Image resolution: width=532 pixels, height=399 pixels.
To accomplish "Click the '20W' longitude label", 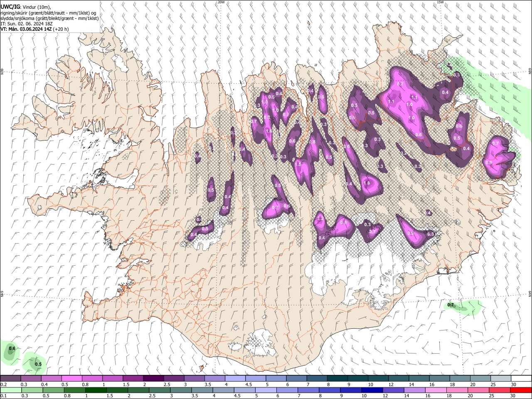I will [221, 2].
